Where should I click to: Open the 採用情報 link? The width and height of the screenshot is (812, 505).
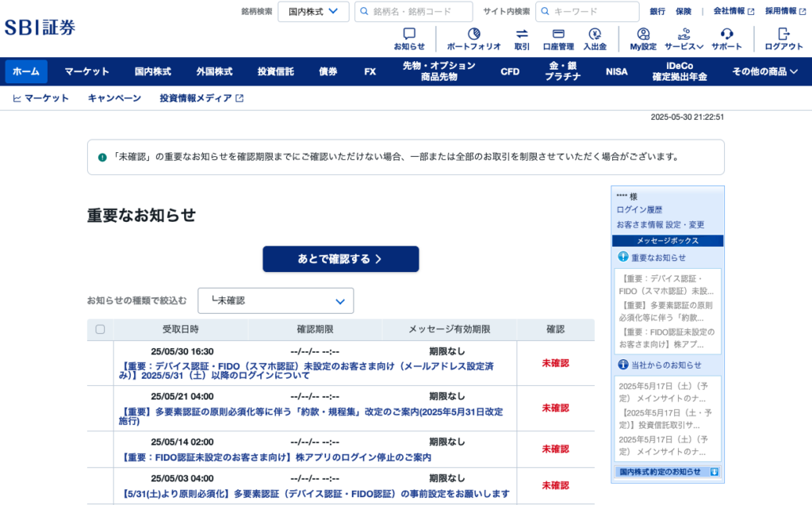(781, 11)
